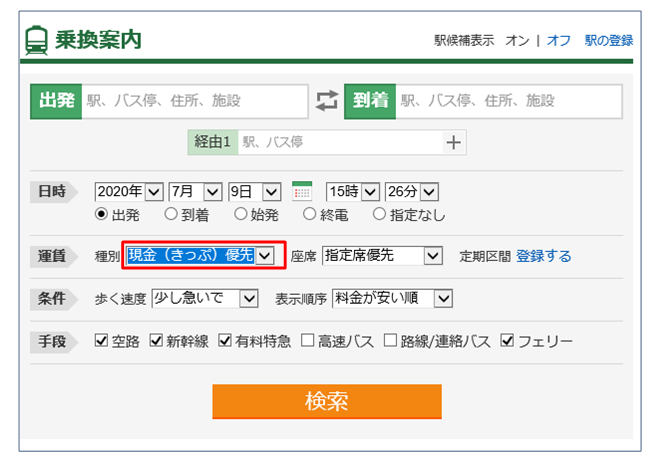Uncheck the 空路 checkbox
650x462 pixels.
pyautogui.click(x=101, y=340)
